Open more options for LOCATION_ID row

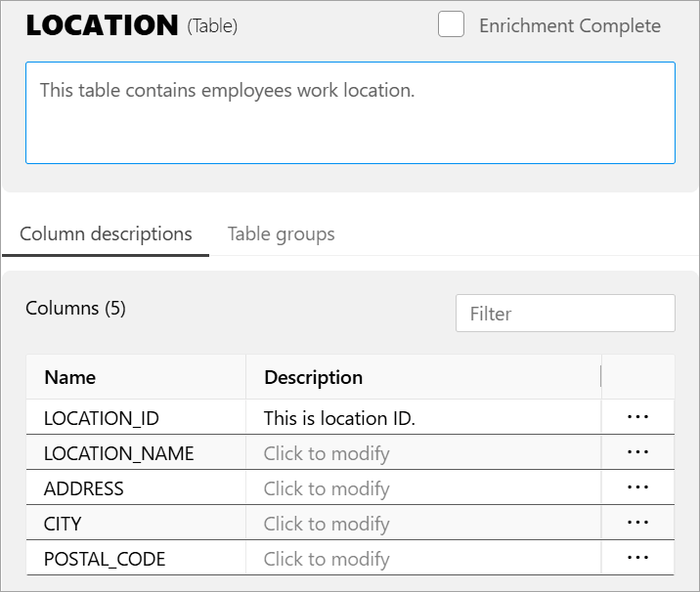click(x=637, y=417)
